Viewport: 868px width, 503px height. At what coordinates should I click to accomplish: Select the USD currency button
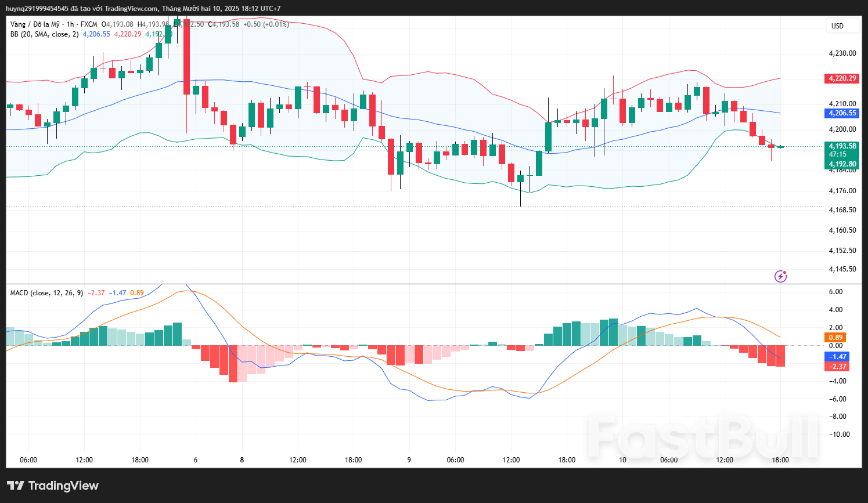837,26
